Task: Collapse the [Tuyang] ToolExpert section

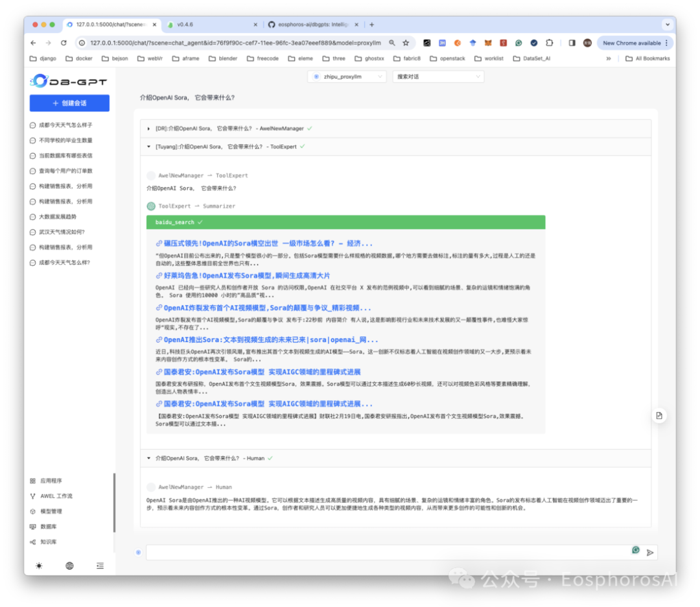Action: point(395,146)
